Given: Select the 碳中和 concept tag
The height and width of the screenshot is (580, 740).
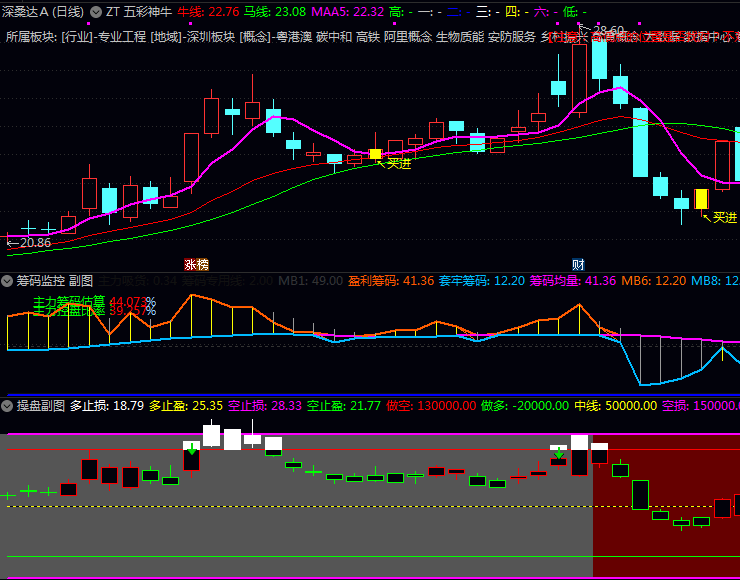Looking at the screenshot, I should click(333, 37).
